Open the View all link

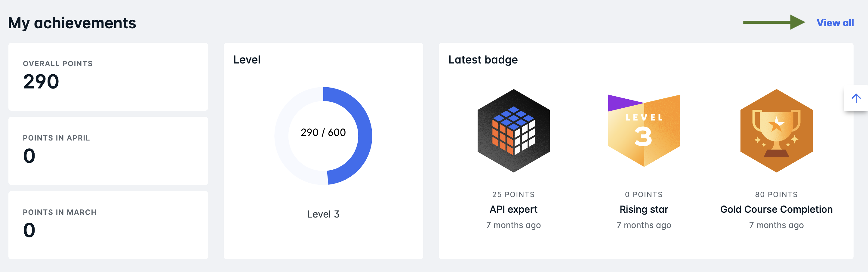pyautogui.click(x=835, y=23)
